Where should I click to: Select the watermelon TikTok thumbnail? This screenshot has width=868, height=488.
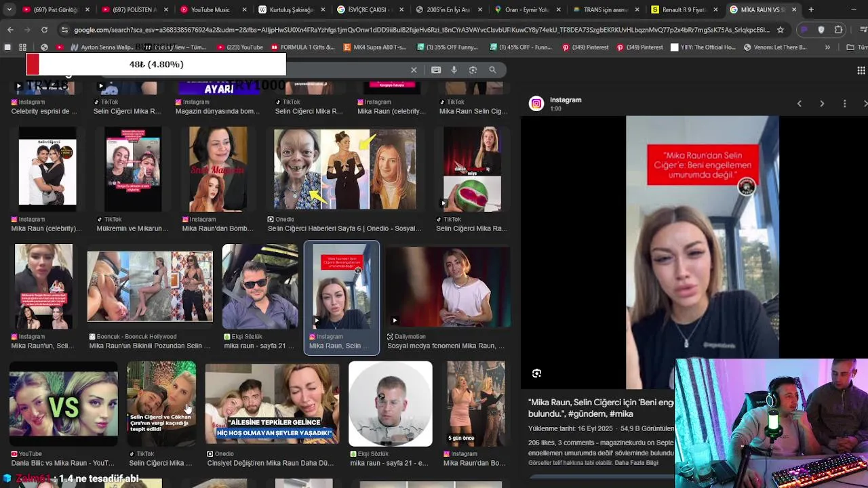(472, 169)
